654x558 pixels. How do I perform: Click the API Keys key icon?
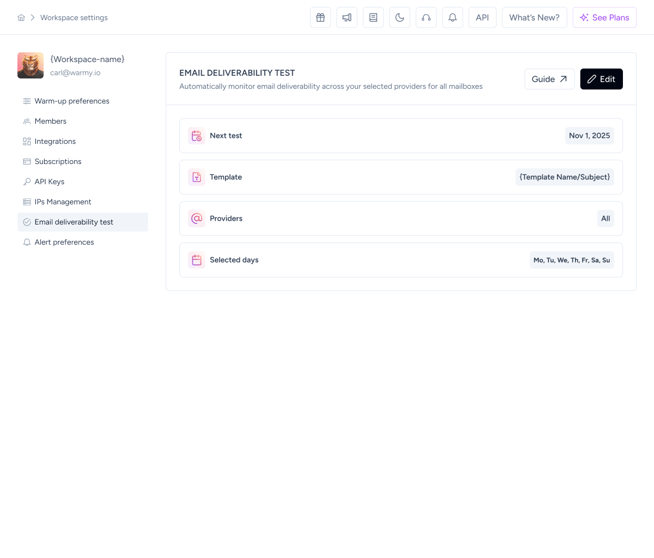point(27,182)
